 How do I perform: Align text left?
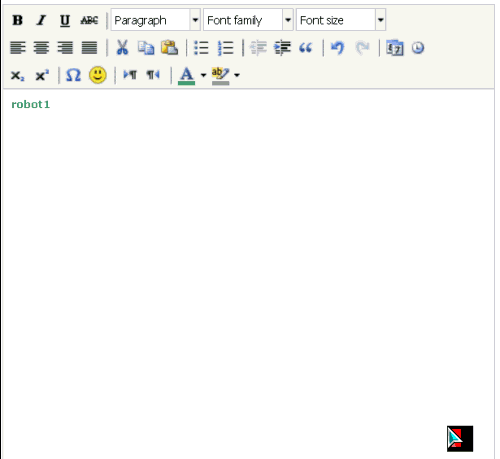(17, 48)
